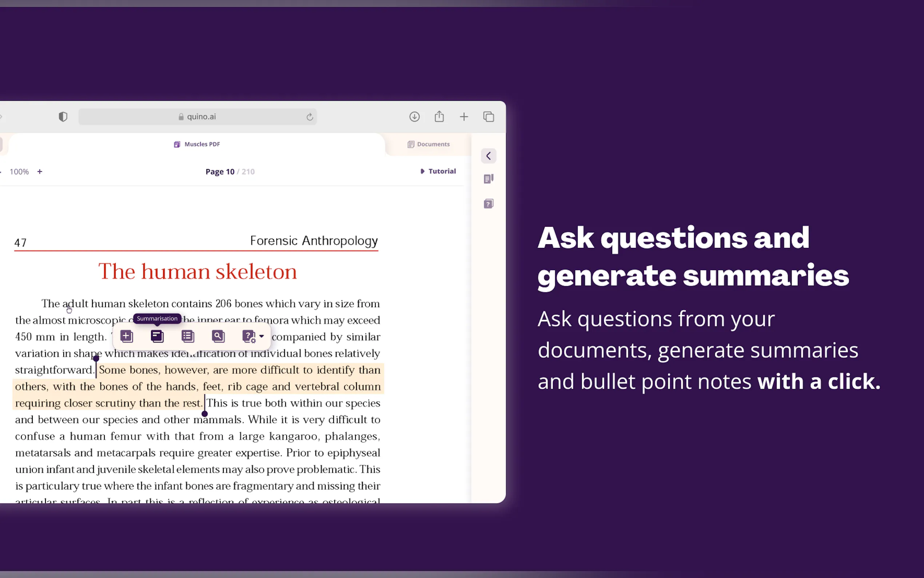Click the browser share icon
Viewport: 924px width, 578px height.
(439, 116)
